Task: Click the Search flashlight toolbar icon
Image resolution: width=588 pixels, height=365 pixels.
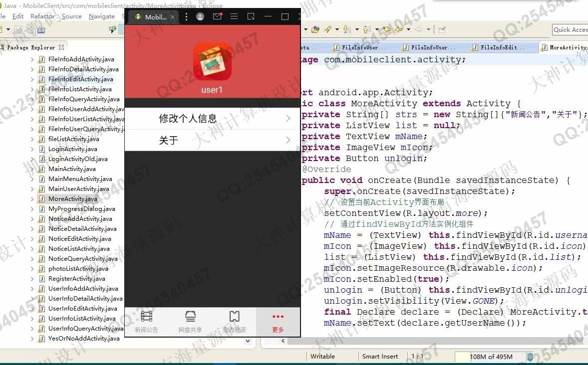Action: 328,29
